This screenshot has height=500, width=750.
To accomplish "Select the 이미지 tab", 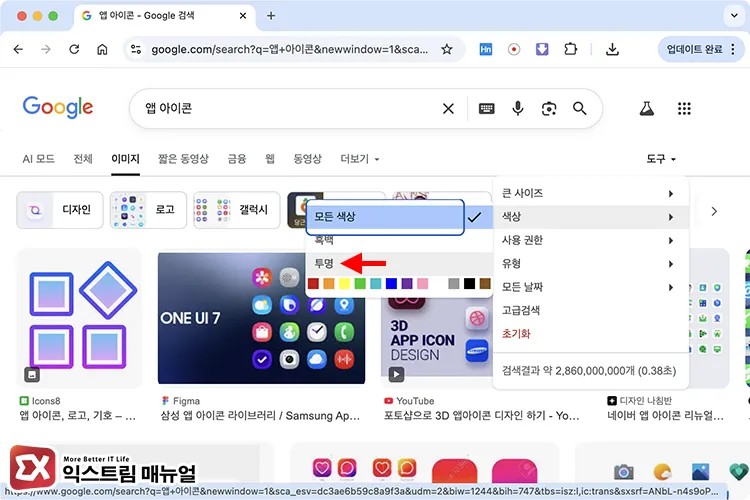I will click(x=125, y=159).
